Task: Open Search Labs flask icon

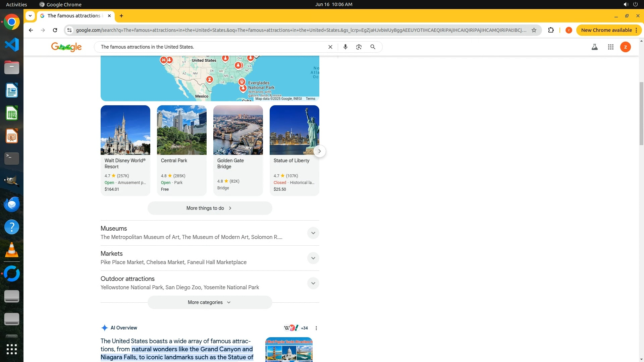Action: pyautogui.click(x=594, y=47)
